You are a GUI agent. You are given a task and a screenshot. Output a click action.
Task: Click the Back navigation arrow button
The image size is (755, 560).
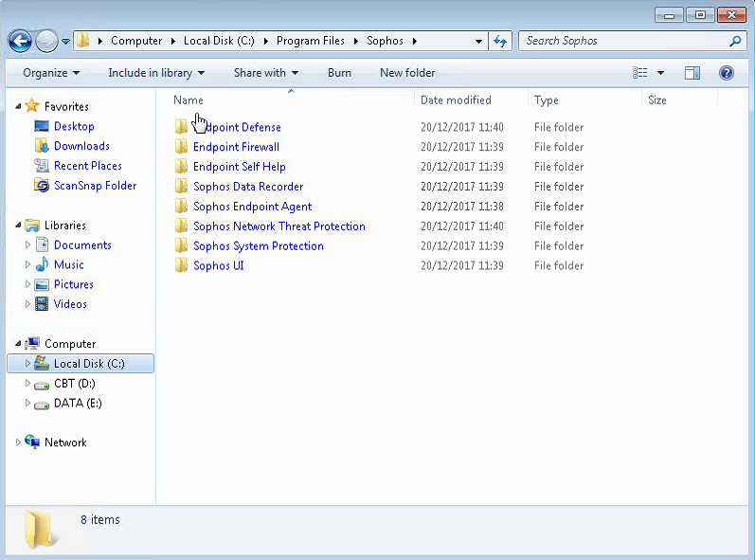point(20,41)
